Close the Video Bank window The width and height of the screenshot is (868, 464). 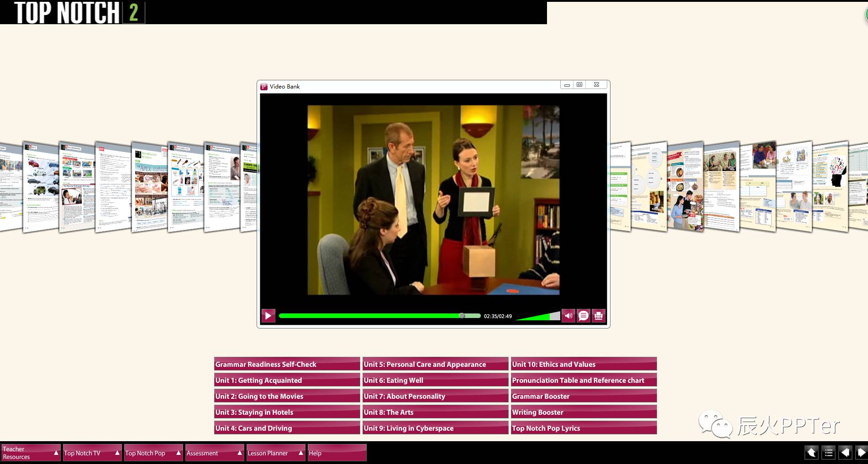tap(596, 85)
